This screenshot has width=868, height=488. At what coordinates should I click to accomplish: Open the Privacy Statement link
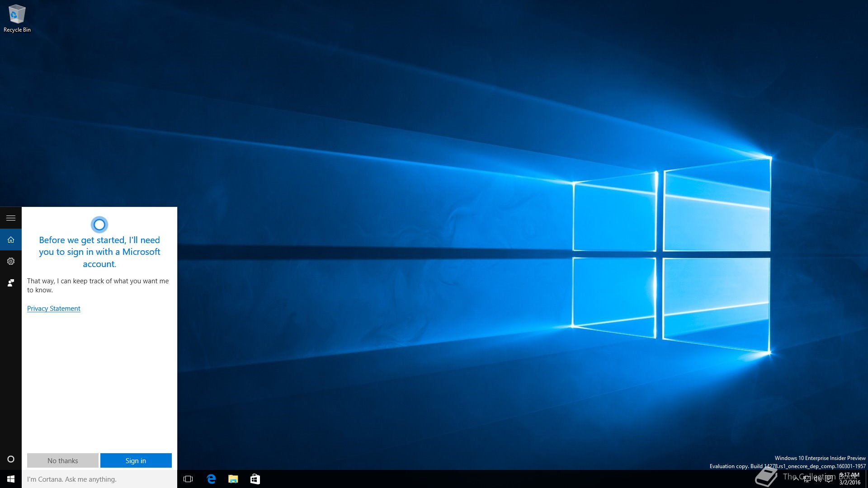[x=53, y=309]
